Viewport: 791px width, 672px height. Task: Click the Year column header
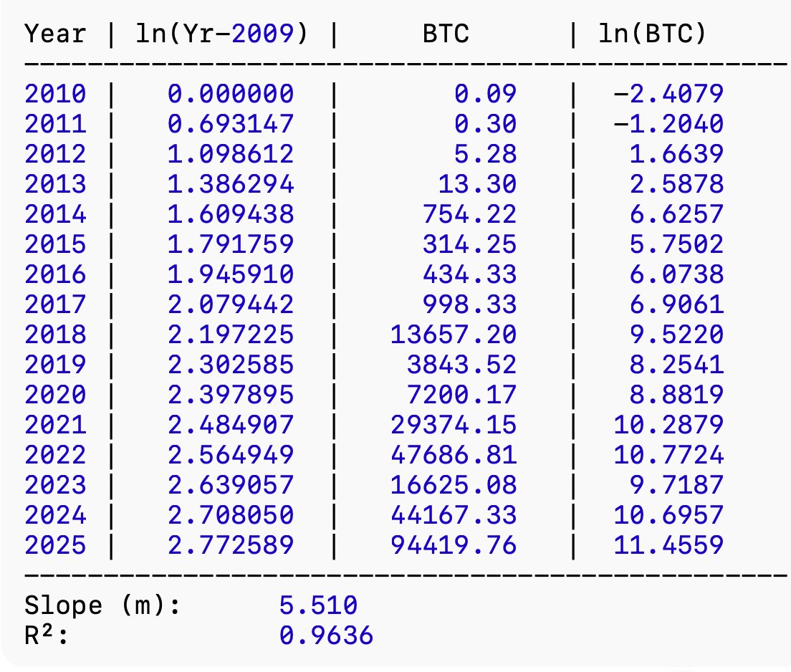[55, 34]
